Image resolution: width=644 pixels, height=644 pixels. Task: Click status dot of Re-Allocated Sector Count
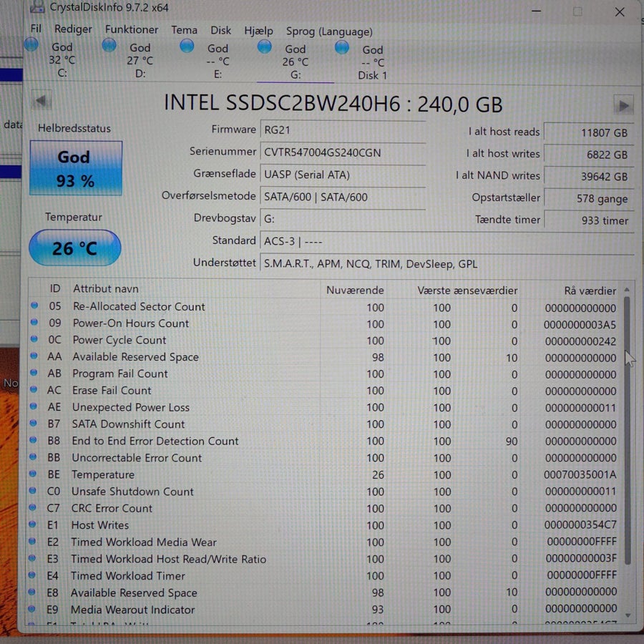click(34, 305)
